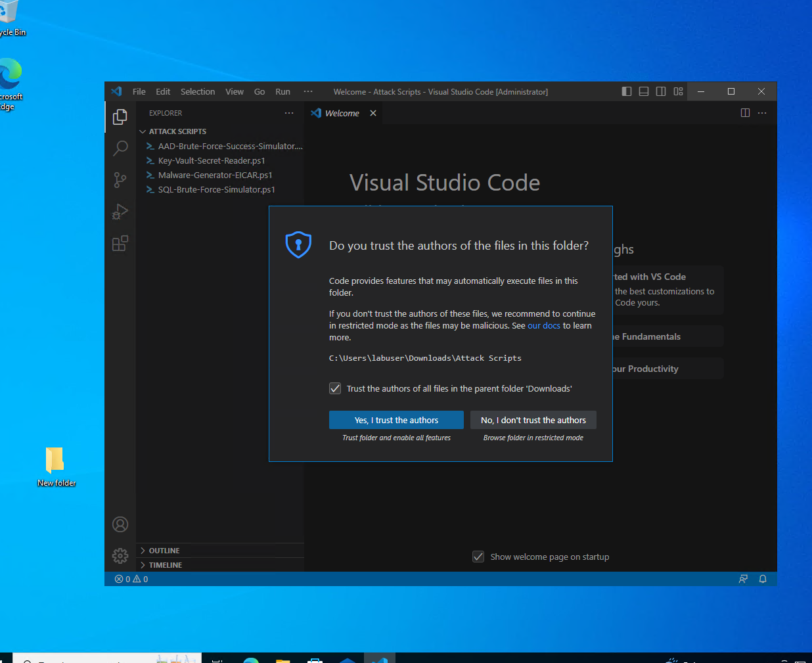Open the Edit menu

163,91
